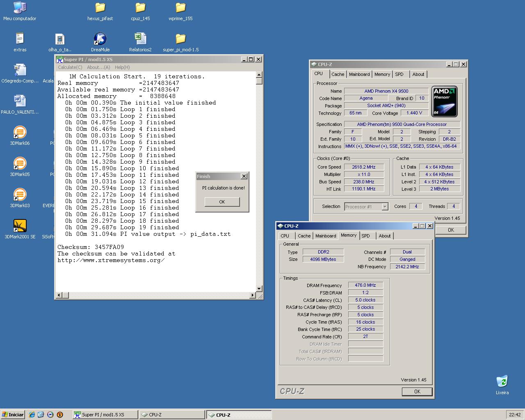Select Mainboard tab in lower CPU-Z window
The width and height of the screenshot is (525, 420).
point(326,236)
